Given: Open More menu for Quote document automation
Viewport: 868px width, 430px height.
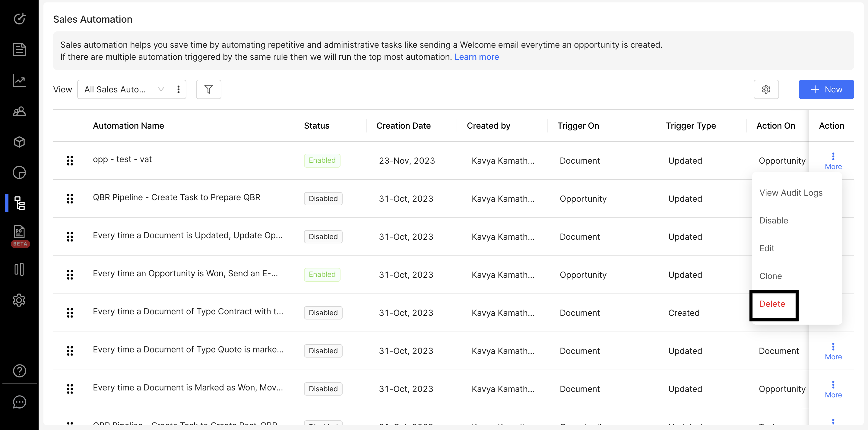Looking at the screenshot, I should (x=833, y=351).
